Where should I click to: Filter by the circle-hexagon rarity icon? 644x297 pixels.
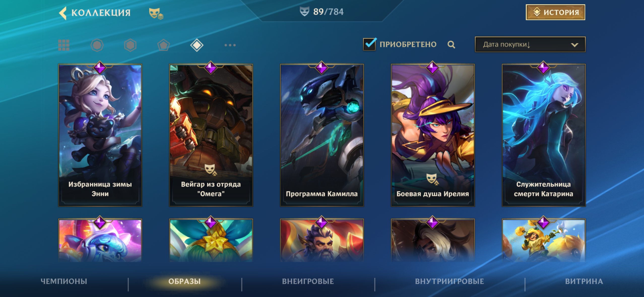click(97, 45)
